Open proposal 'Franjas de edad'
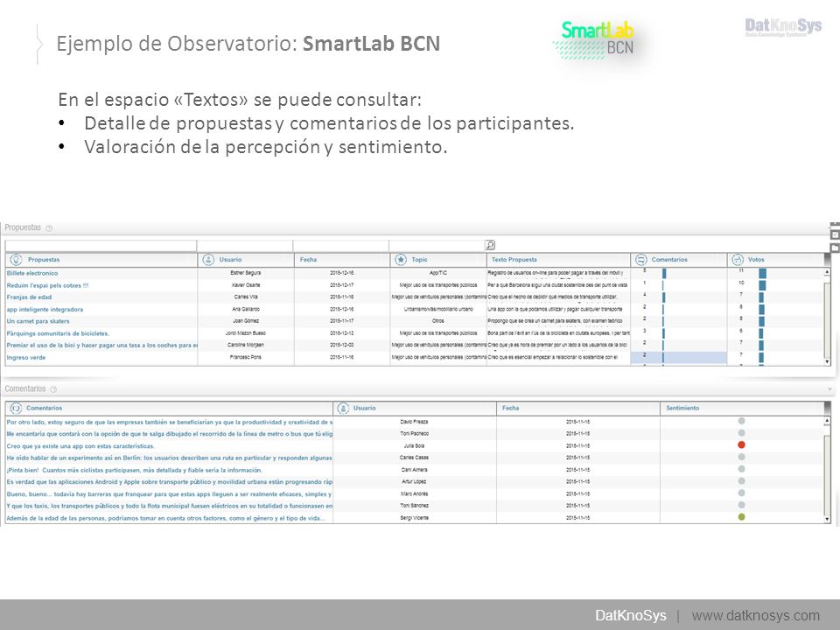The width and height of the screenshot is (840, 630). (30, 297)
